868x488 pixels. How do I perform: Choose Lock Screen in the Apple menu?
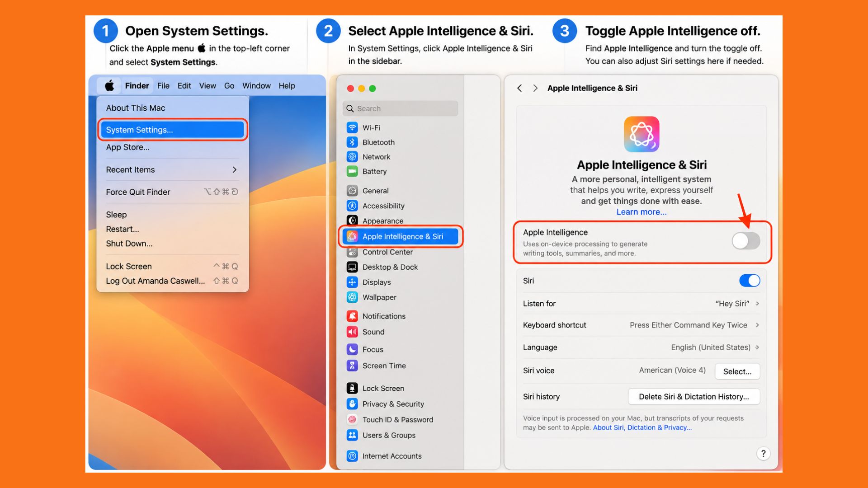[x=172, y=267]
